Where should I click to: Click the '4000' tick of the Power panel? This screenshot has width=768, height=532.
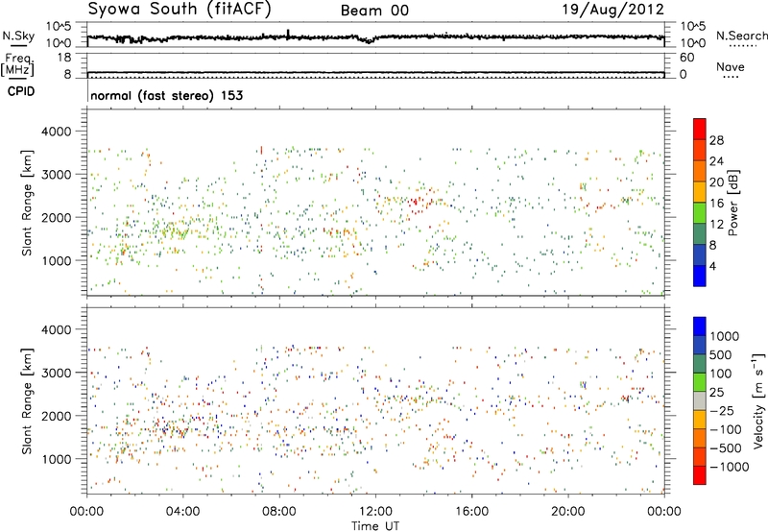56,132
